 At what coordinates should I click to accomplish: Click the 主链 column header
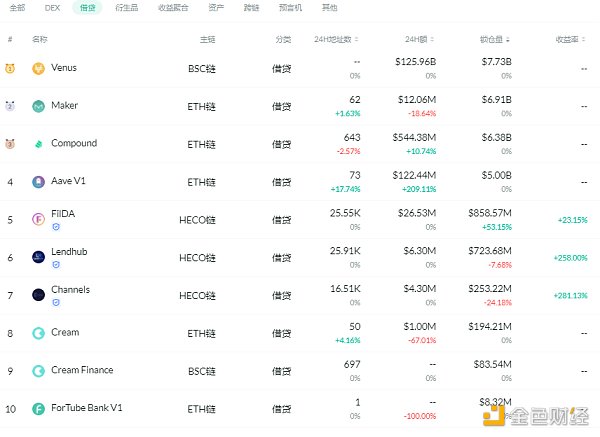tap(207, 39)
